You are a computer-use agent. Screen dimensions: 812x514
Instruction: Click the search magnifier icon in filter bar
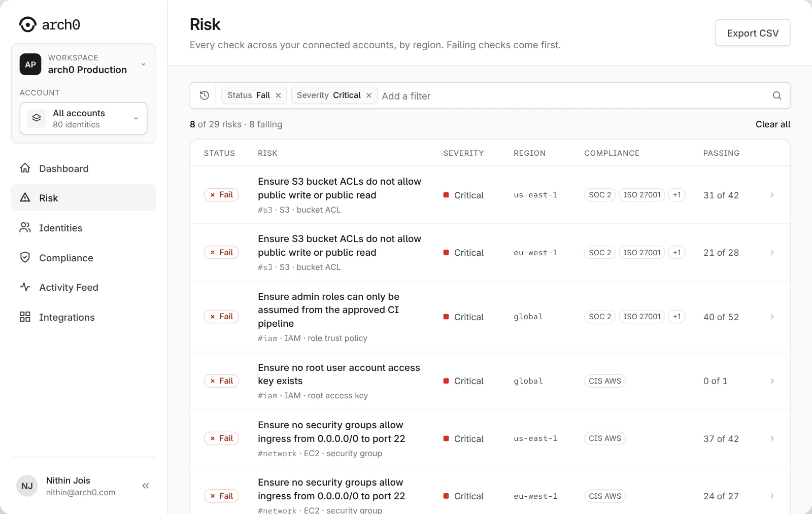(x=776, y=95)
